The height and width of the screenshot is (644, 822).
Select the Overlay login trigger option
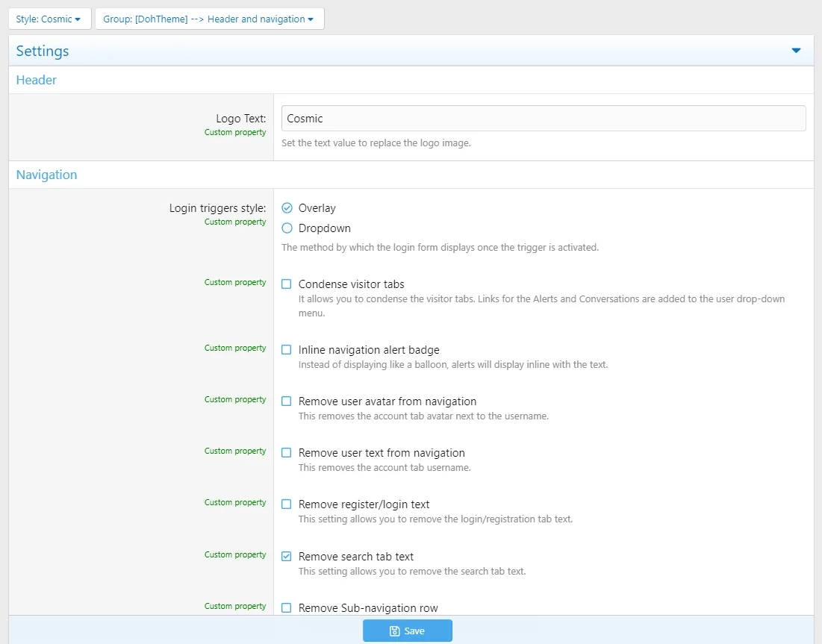coord(287,208)
